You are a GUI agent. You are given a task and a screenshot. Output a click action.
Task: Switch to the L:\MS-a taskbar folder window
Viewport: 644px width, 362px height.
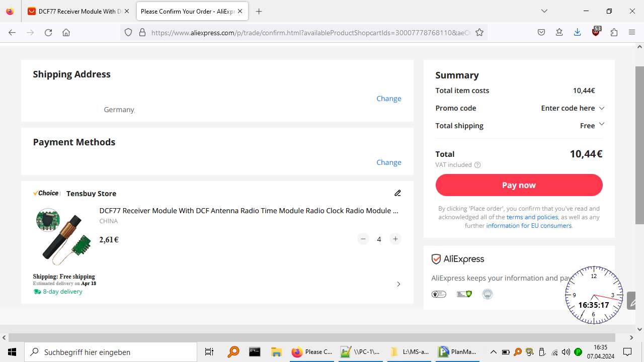point(409,352)
